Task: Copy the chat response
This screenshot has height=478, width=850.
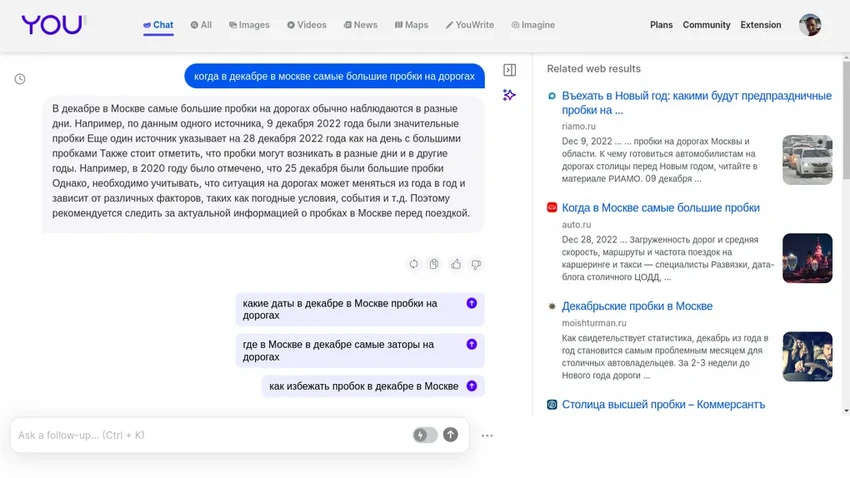Action: pos(434,264)
